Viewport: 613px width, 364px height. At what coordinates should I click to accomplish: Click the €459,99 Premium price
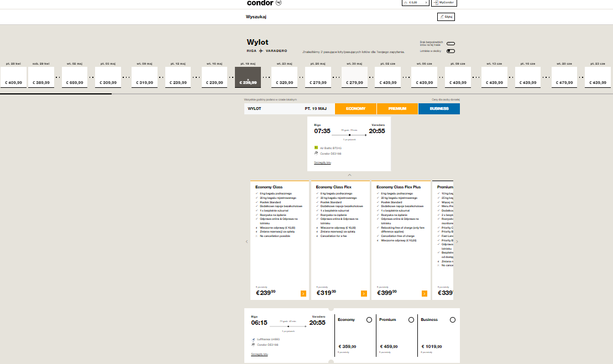pos(389,346)
